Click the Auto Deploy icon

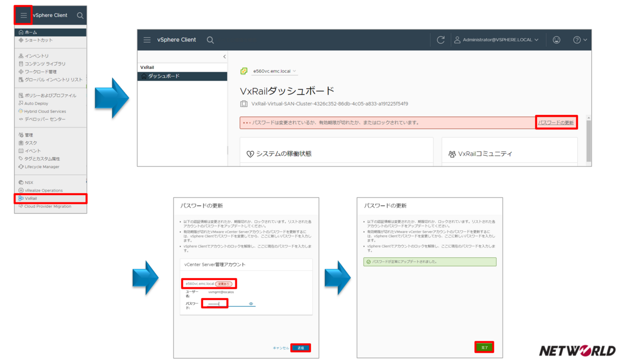click(x=21, y=103)
